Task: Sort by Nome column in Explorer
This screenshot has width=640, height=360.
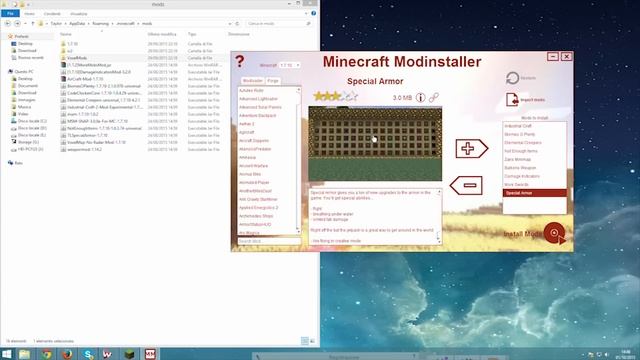Action: [x=65, y=34]
